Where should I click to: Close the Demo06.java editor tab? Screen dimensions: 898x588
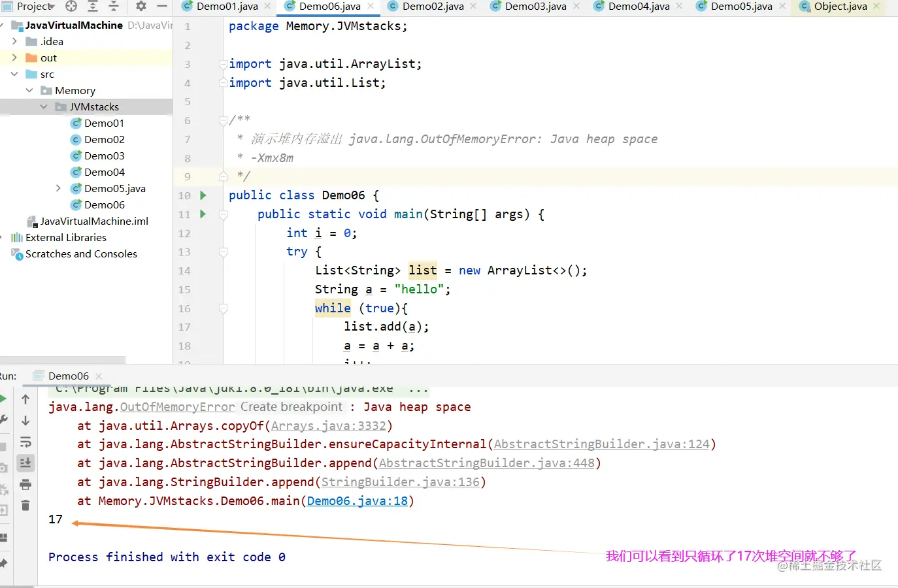click(371, 6)
